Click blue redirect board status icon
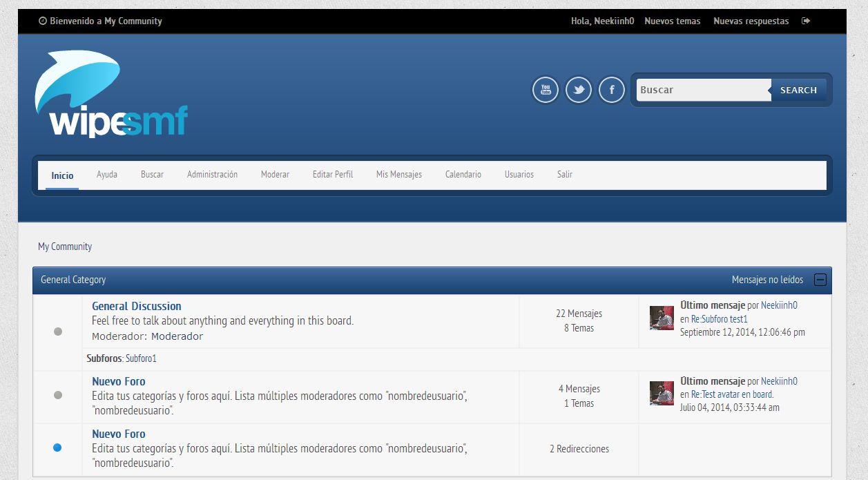Viewport: 868px width, 480px height. coord(58,448)
